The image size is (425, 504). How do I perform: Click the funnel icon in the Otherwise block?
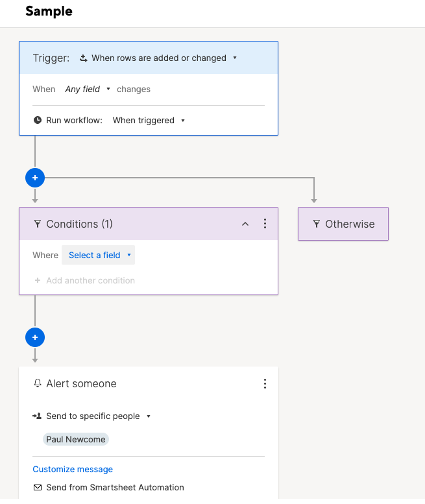pos(317,224)
